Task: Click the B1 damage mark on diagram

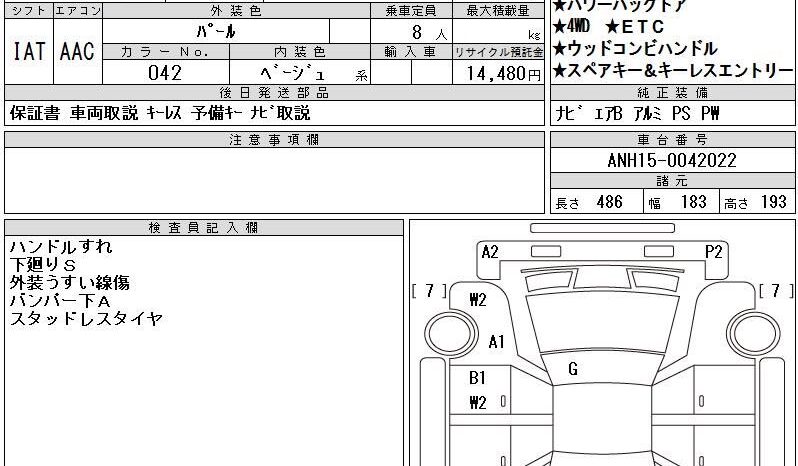Action: [477, 378]
